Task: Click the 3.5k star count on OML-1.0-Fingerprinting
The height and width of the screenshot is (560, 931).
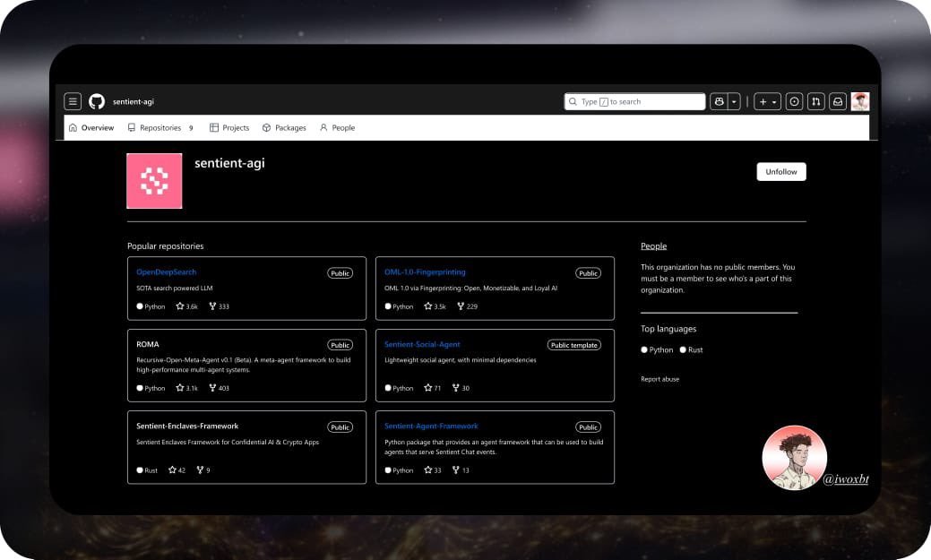Action: 435,306
